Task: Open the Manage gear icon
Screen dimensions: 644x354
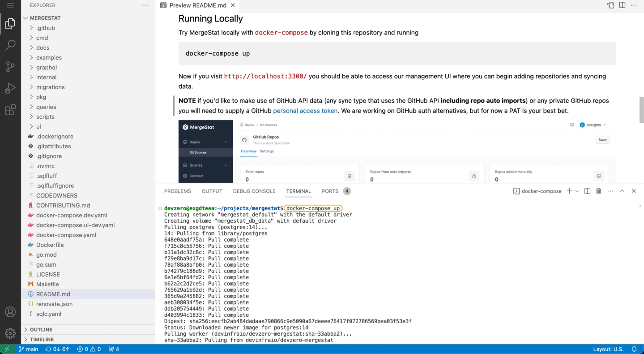Action: coord(10,333)
